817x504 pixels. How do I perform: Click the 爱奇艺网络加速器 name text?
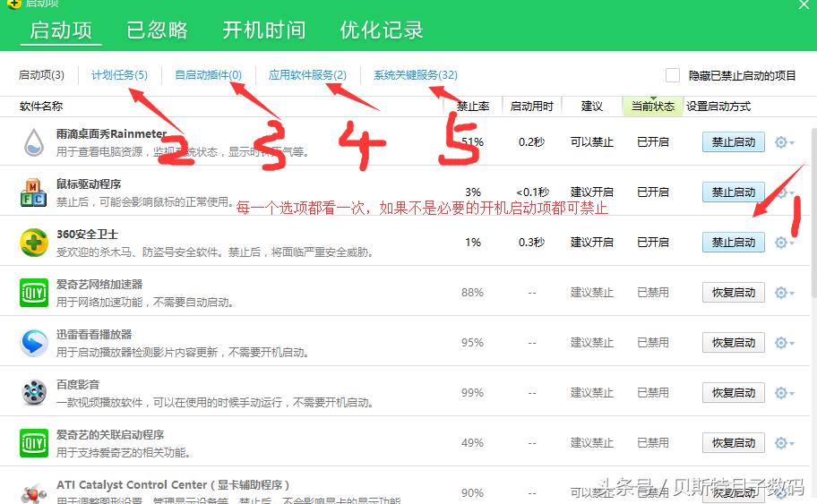99,285
